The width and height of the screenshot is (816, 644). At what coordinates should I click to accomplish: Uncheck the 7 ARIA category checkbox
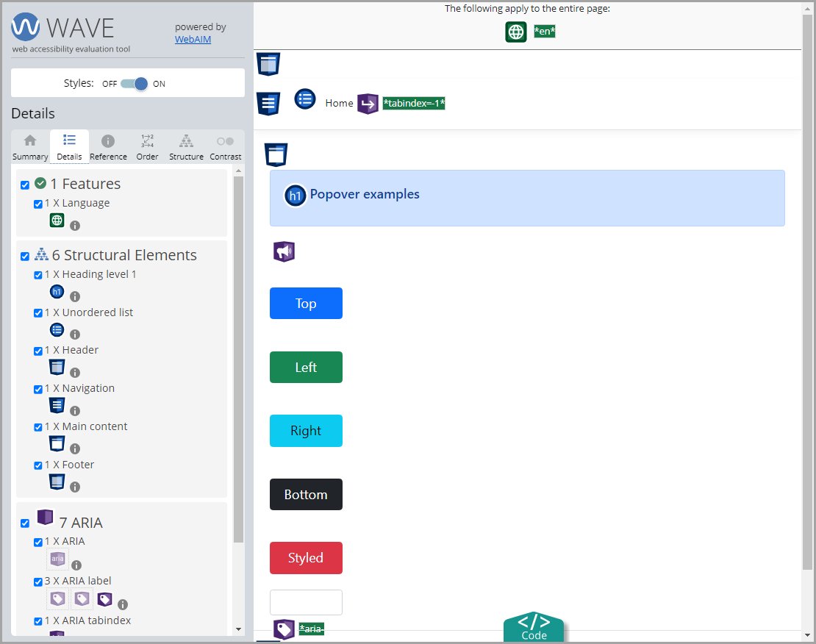click(x=25, y=523)
